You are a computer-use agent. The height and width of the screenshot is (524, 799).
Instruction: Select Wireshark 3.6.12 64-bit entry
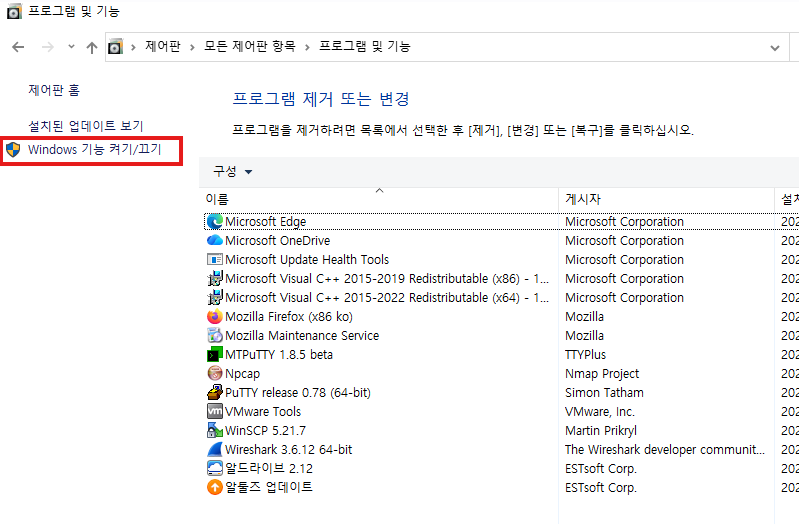[288, 449]
